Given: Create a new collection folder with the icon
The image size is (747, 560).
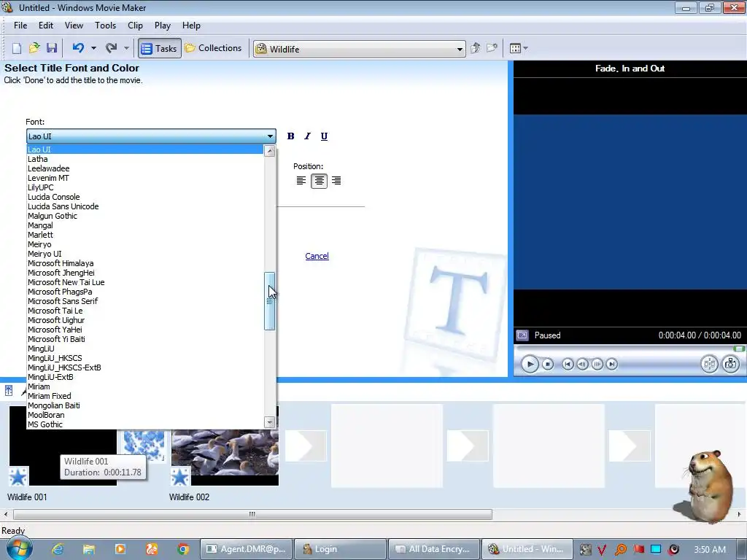Looking at the screenshot, I should (x=492, y=48).
